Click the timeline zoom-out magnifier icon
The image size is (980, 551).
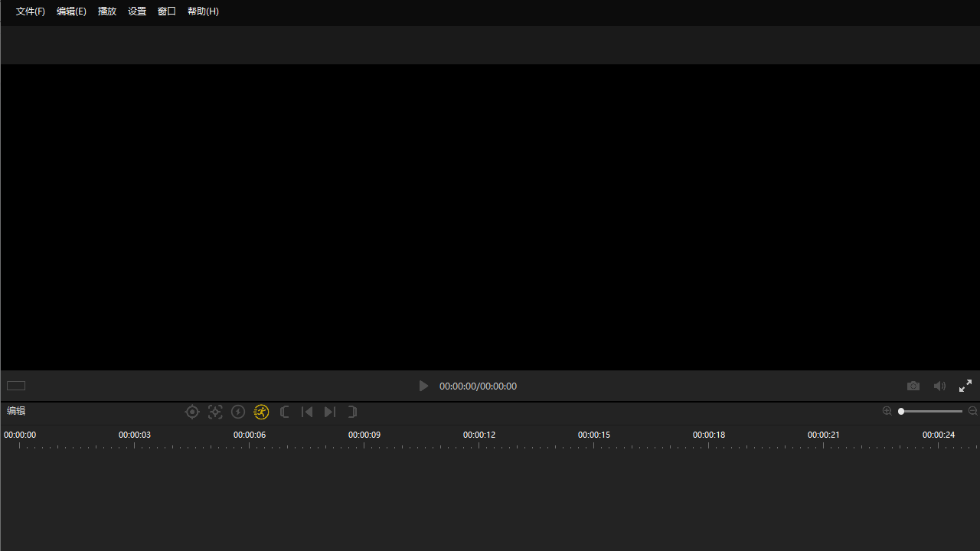[x=973, y=411]
